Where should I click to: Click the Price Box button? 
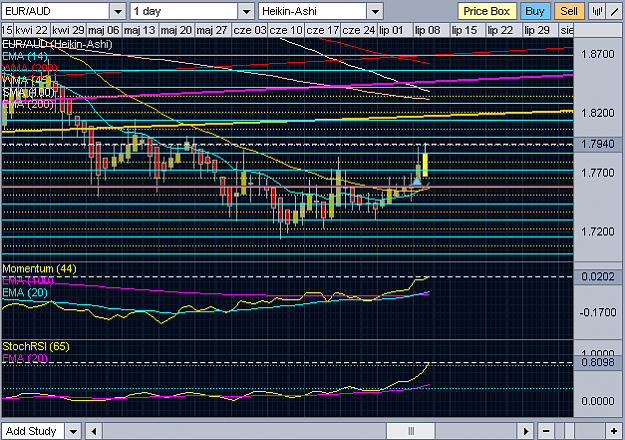point(487,11)
